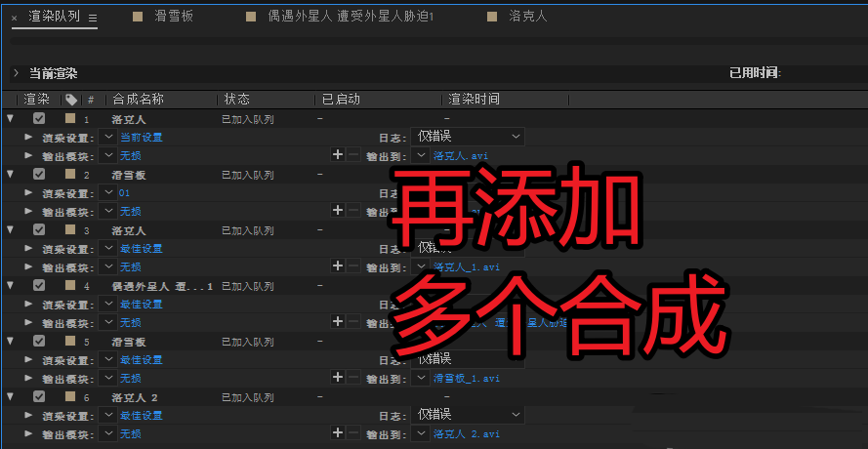
Task: Open 输出模块 dropdown arrow in item 1
Action: point(108,155)
